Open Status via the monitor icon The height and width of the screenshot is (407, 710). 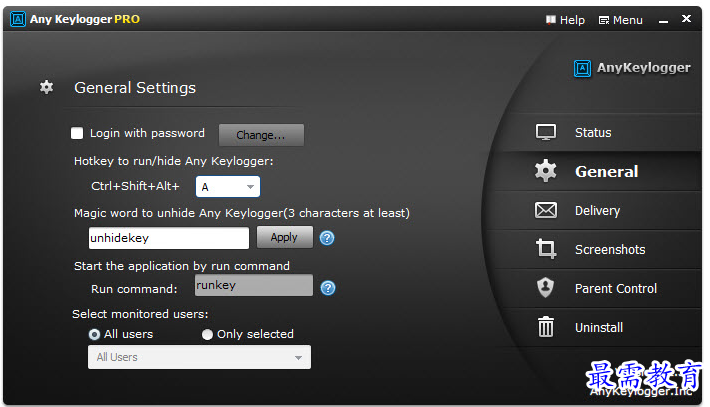tap(545, 132)
